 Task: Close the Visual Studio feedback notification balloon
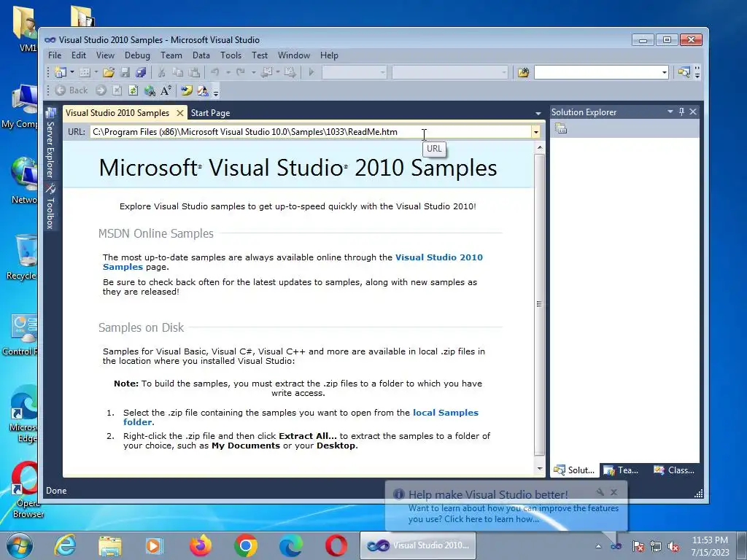pyautogui.click(x=614, y=492)
